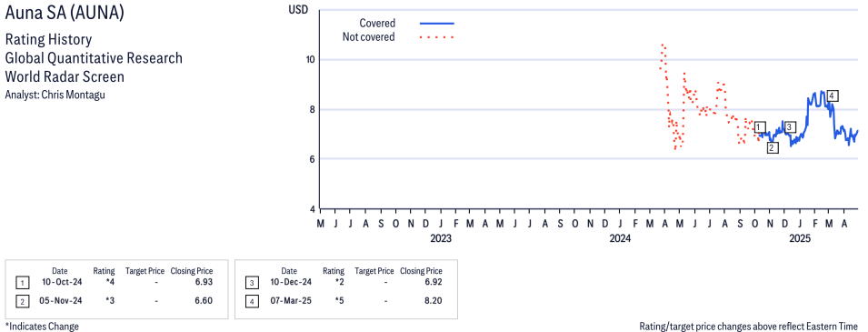Click the 07-Mar-25 date entry
The image size is (868, 332).
click(290, 300)
